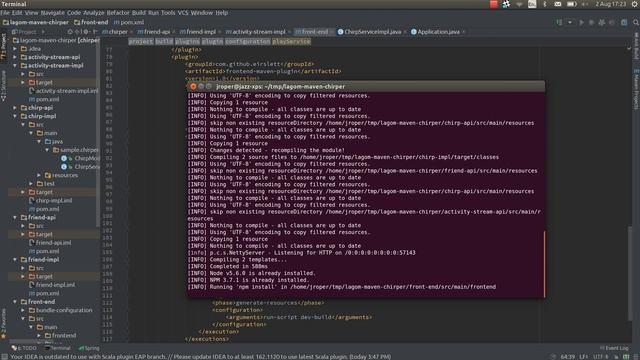Select the configuration XML breadcrumb
The image size is (640, 360).
coord(247,42)
